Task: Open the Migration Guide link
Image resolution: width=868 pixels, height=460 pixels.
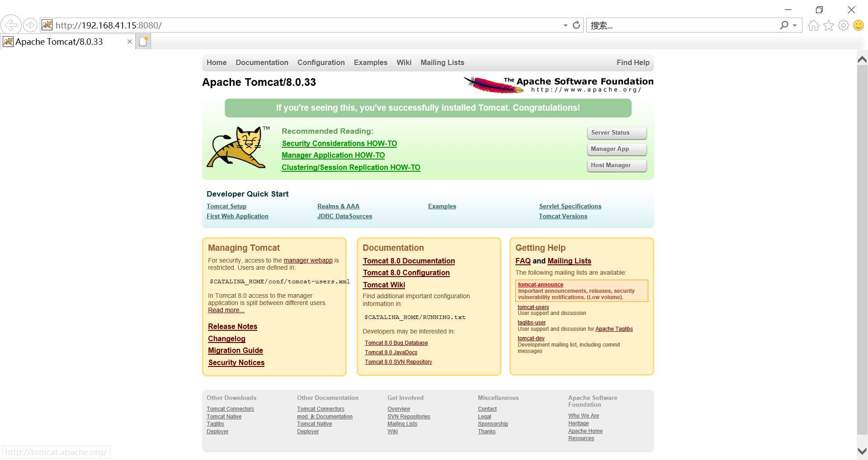Action: click(235, 350)
